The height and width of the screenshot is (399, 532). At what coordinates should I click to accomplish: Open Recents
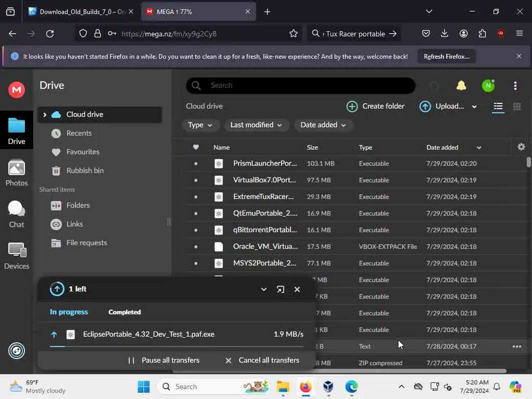[x=79, y=134]
